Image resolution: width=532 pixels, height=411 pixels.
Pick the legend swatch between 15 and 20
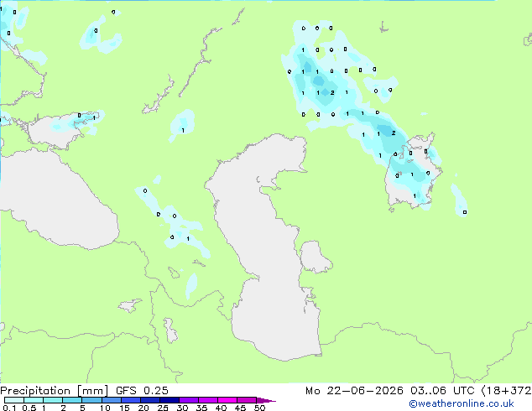(131, 400)
